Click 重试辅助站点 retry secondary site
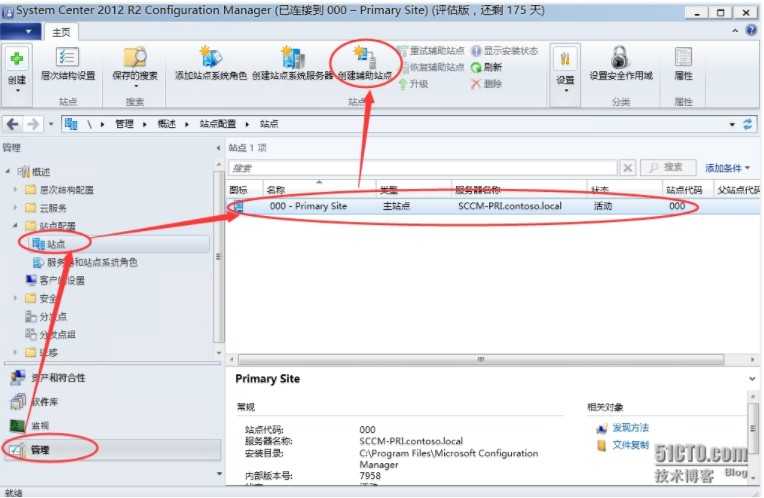This screenshot has height=498, width=764. pos(431,51)
